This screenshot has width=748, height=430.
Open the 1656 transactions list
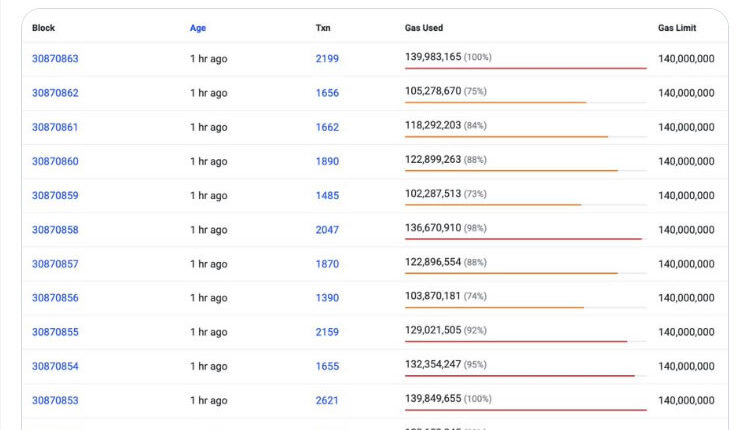pyautogui.click(x=327, y=93)
